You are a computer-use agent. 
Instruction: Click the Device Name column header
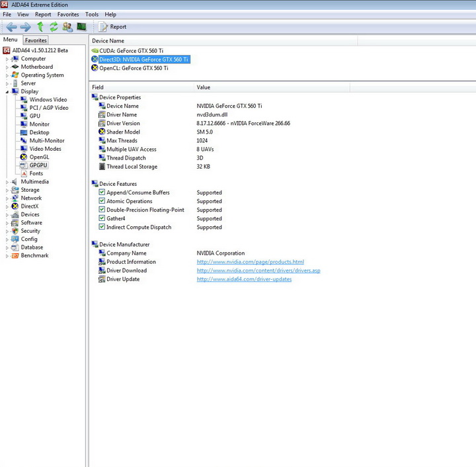point(223,41)
